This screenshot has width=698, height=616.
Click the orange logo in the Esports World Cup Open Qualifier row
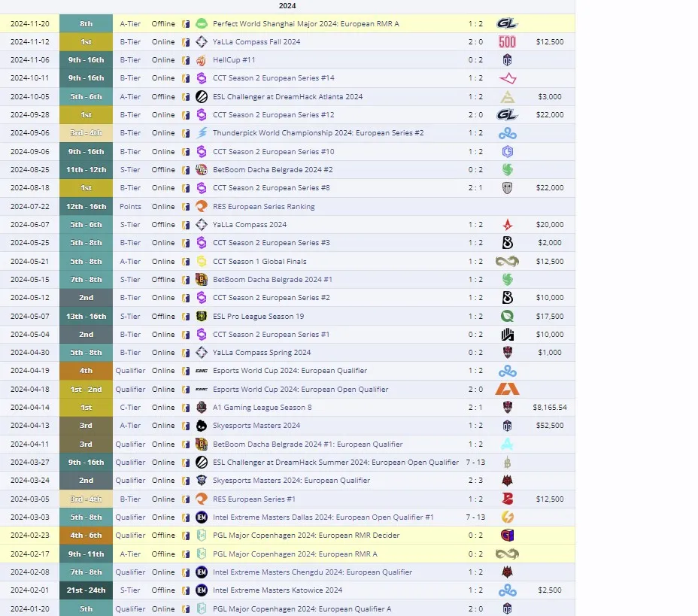pos(508,390)
